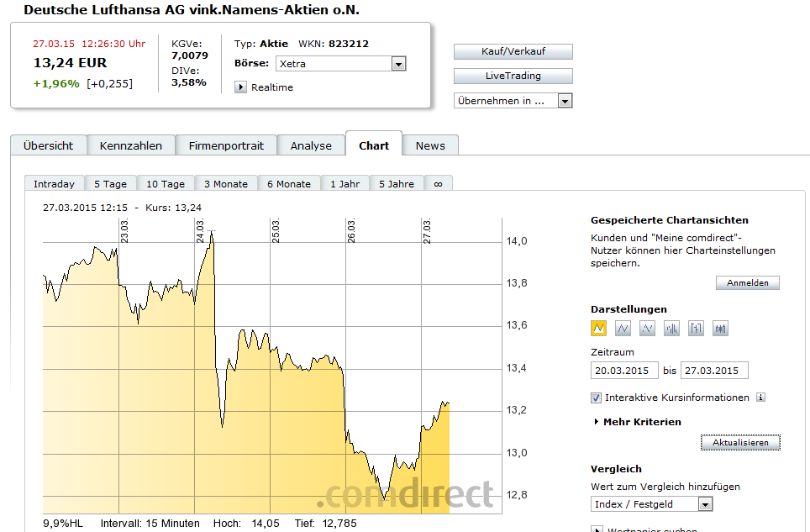Switch to the solid line chart style
Viewport: 810px width, 532px height.
[623, 329]
